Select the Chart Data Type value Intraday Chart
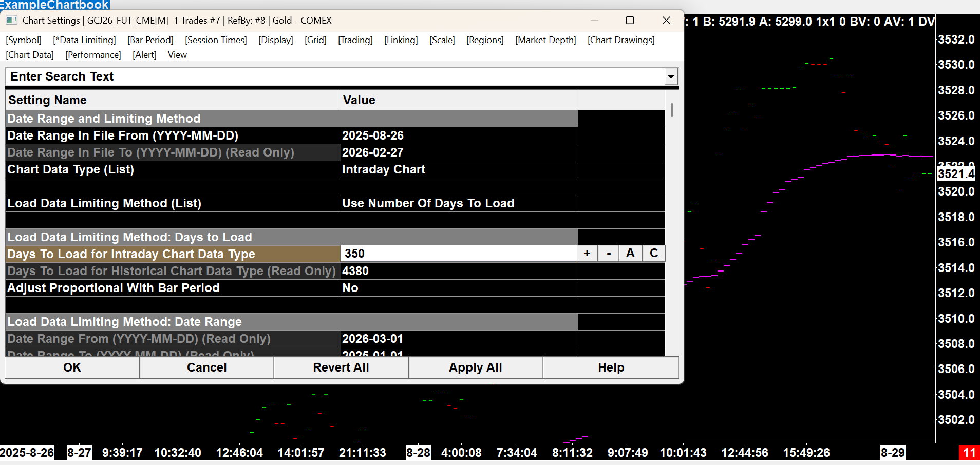Viewport: 980px width, 465px height. click(459, 169)
